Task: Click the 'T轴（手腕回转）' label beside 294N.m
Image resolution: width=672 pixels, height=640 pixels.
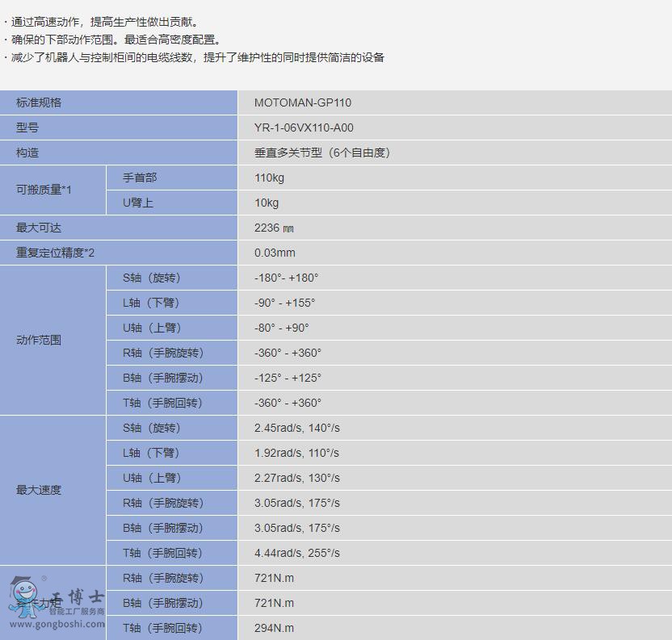Action: (162, 628)
